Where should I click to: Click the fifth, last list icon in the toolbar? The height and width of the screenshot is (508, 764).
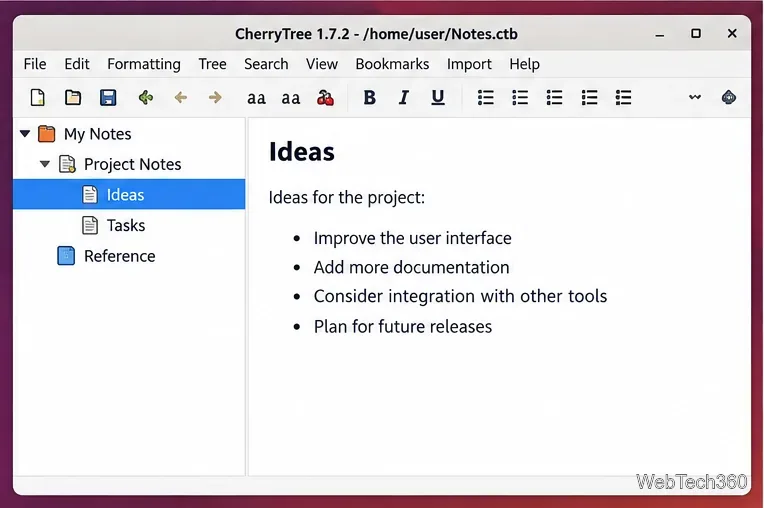(623, 97)
